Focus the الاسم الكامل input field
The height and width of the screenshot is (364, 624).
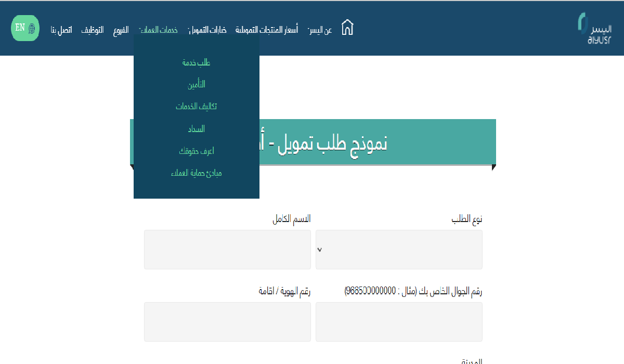pyautogui.click(x=227, y=250)
